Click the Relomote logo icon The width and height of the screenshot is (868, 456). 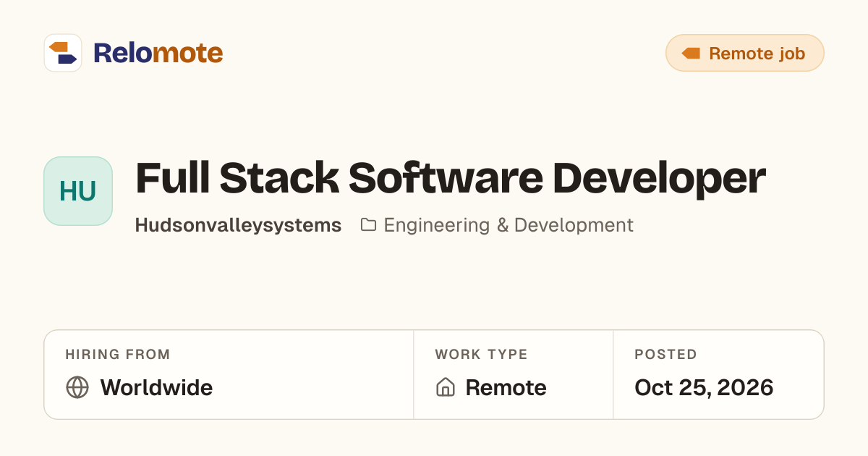tap(63, 53)
